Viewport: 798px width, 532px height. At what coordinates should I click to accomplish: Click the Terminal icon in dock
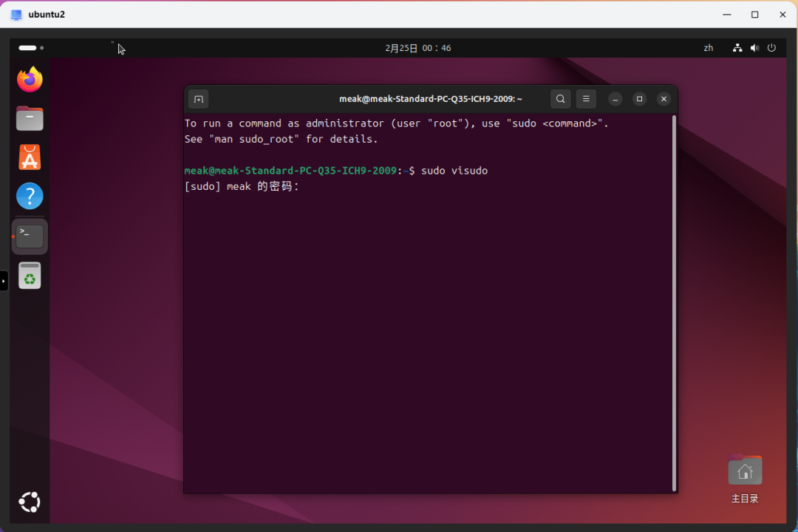tap(30, 236)
